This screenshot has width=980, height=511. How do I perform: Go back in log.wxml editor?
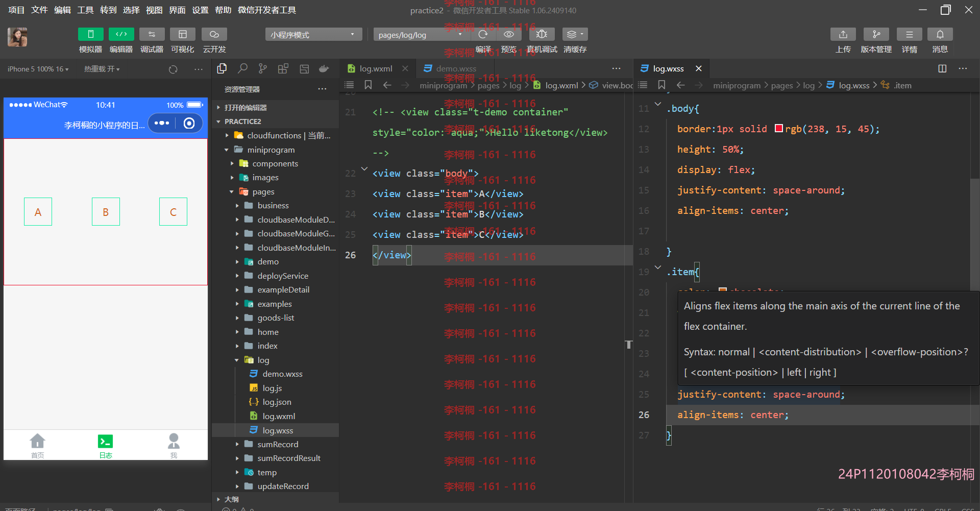387,85
